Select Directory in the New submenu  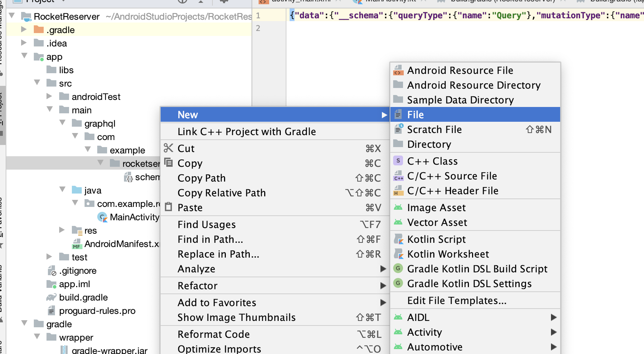[475, 144]
